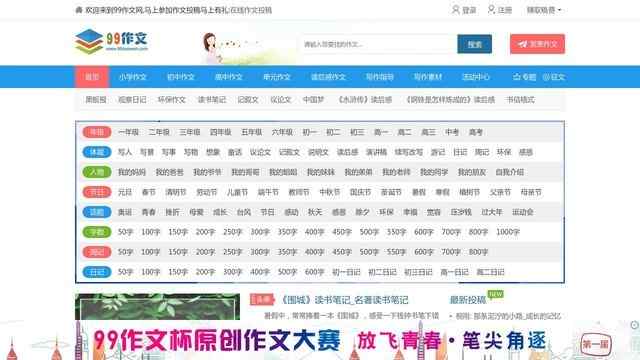
Task: Select the 高三 grade link
Action: click(x=428, y=132)
